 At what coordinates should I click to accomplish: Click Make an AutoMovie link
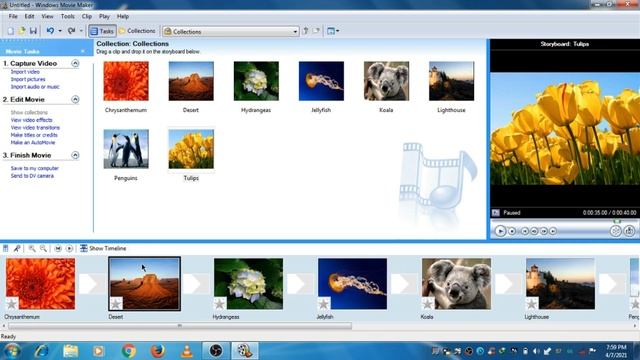click(x=33, y=142)
